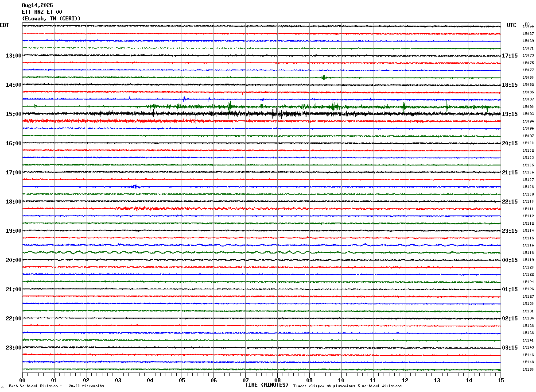The height and width of the screenshot is (392, 536).
Task: Click the 07 minute tick on the time axis
Action: coord(245,380)
